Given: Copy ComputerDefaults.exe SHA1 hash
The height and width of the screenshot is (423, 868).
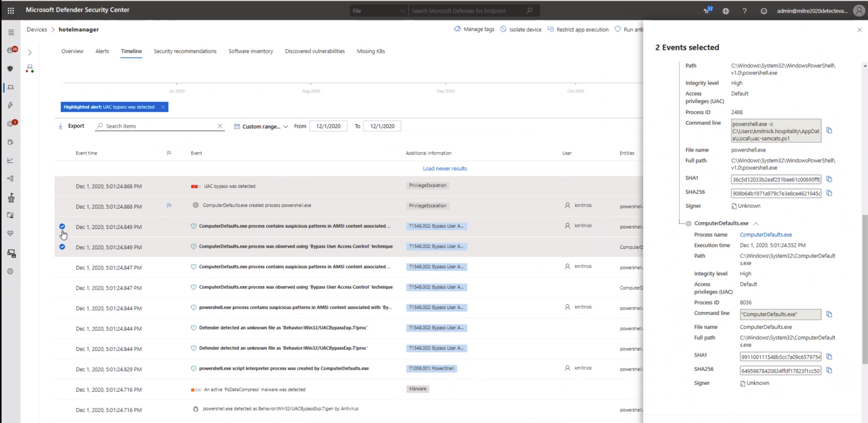Looking at the screenshot, I should click(x=829, y=357).
